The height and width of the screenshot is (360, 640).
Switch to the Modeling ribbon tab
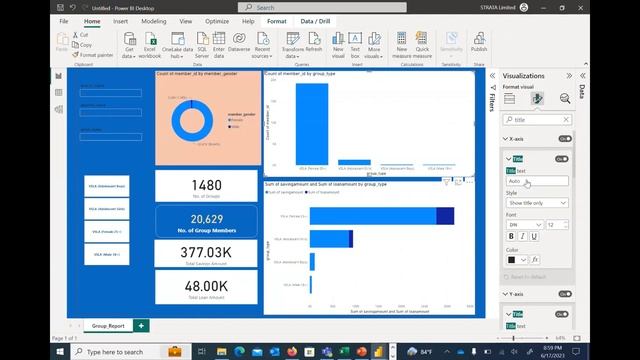(153, 21)
